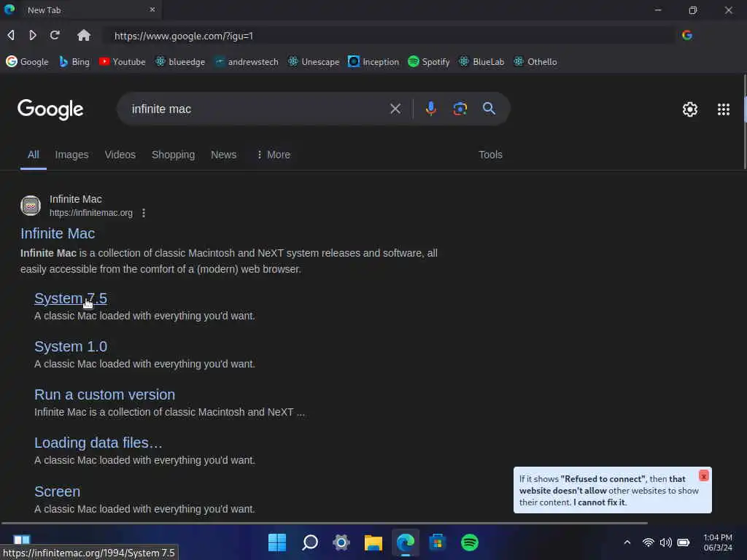Start voice search with the microphone icon
The height and width of the screenshot is (560, 747).
[x=430, y=109]
